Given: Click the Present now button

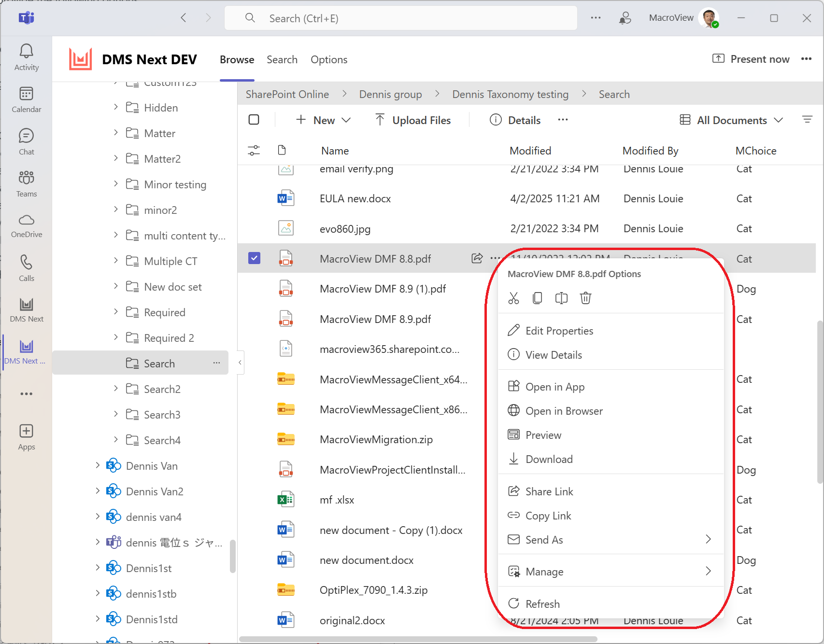Looking at the screenshot, I should pyautogui.click(x=751, y=59).
